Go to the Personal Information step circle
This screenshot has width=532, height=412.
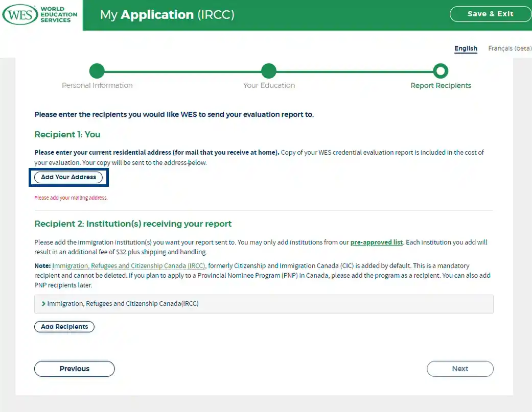coord(97,71)
